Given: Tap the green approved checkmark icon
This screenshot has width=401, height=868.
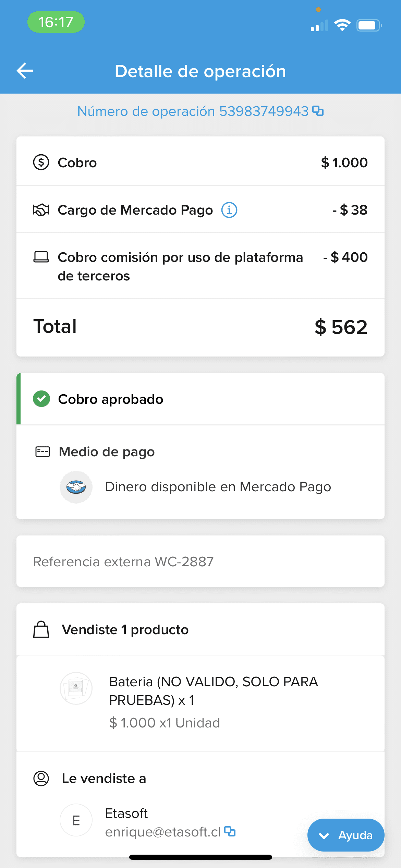Looking at the screenshot, I should coord(41,399).
